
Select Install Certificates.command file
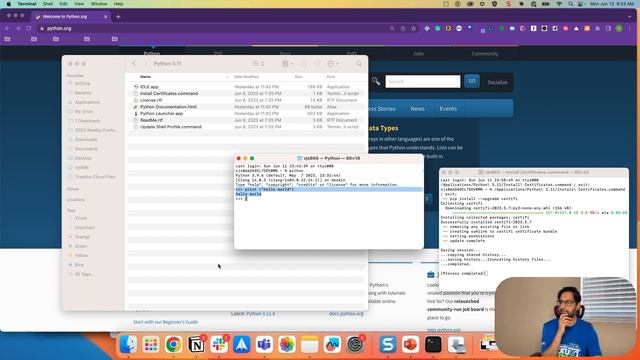(x=246, y=93)
